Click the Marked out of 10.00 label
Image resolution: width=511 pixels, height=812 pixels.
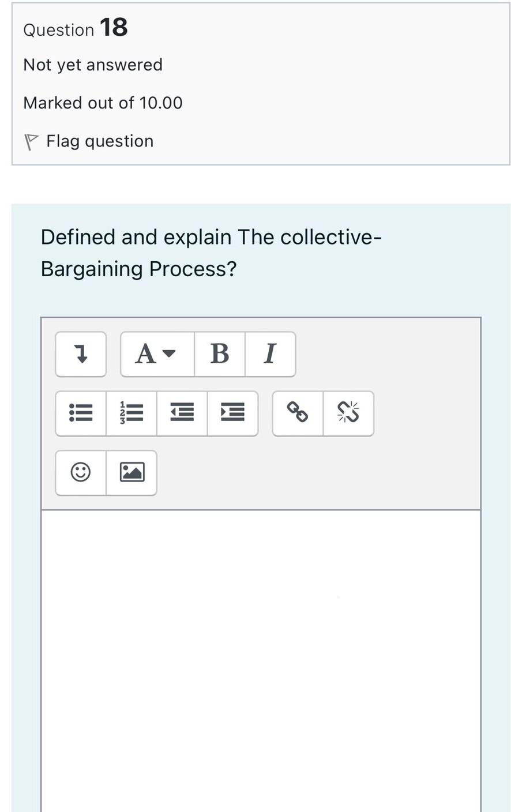coord(103,103)
